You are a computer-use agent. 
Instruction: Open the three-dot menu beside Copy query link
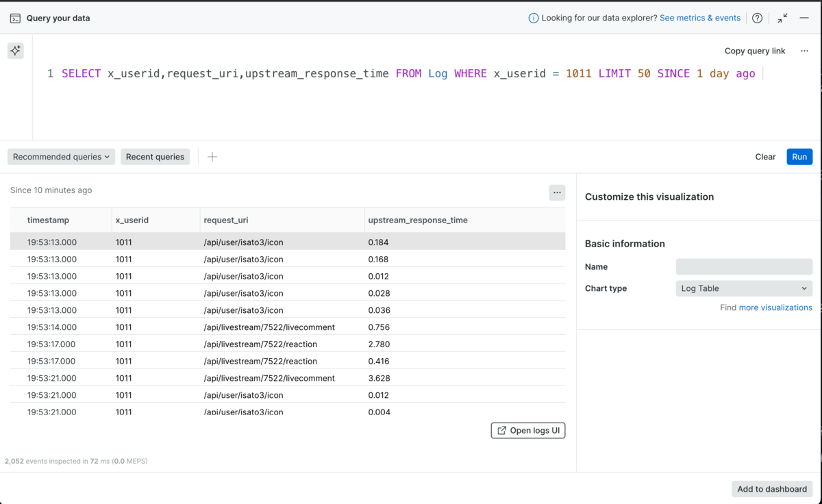[x=804, y=51]
